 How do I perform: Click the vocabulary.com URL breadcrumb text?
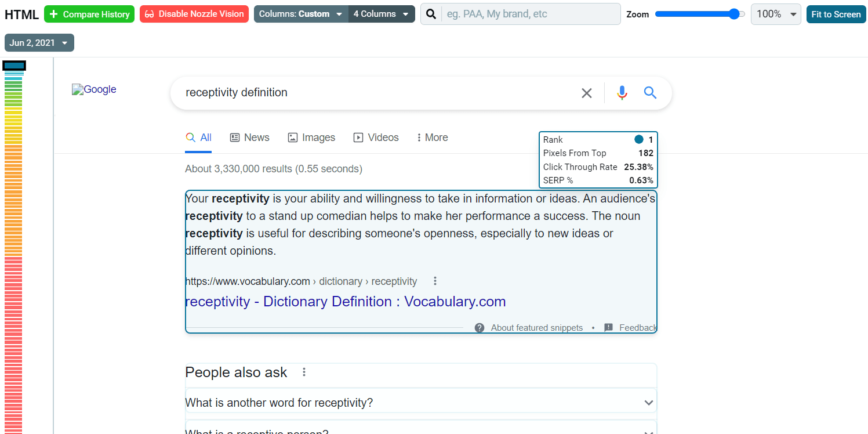click(x=301, y=281)
